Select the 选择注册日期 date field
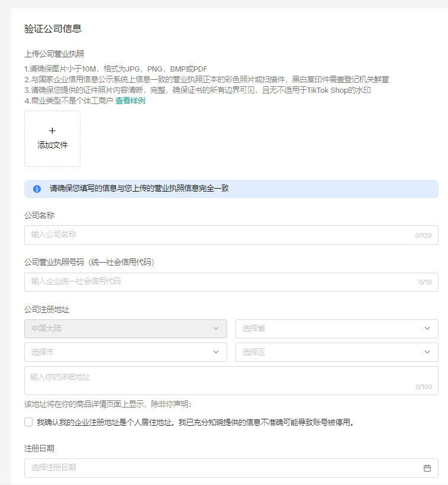This screenshot has width=448, height=485. (x=219, y=468)
